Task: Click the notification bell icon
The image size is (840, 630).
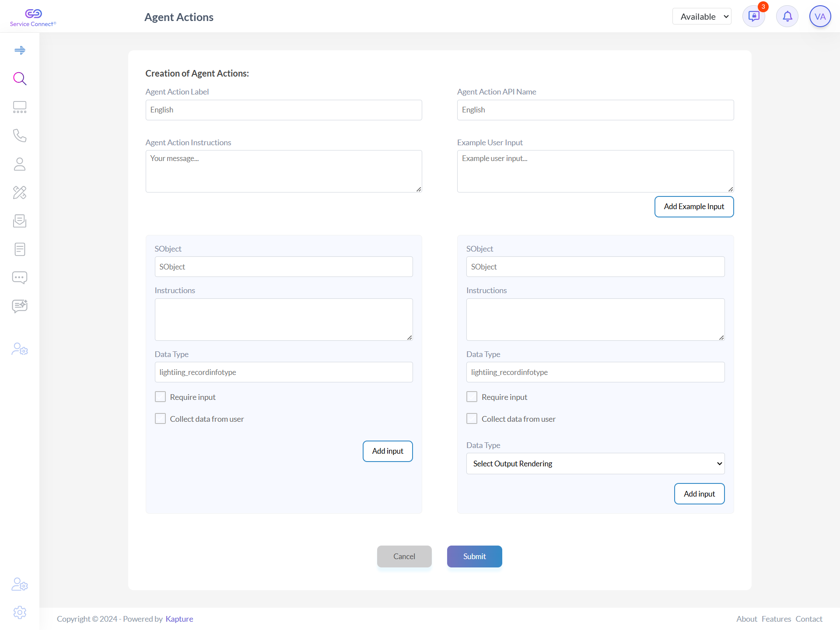Action: point(787,17)
